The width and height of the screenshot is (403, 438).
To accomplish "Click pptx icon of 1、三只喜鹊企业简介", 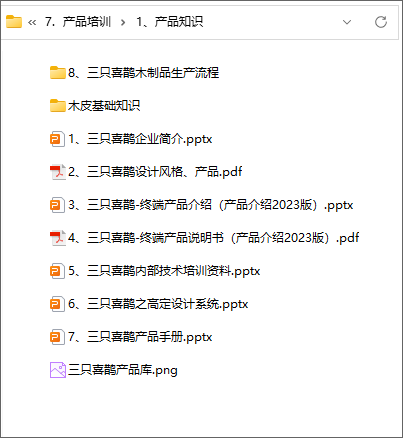I will 57,139.
